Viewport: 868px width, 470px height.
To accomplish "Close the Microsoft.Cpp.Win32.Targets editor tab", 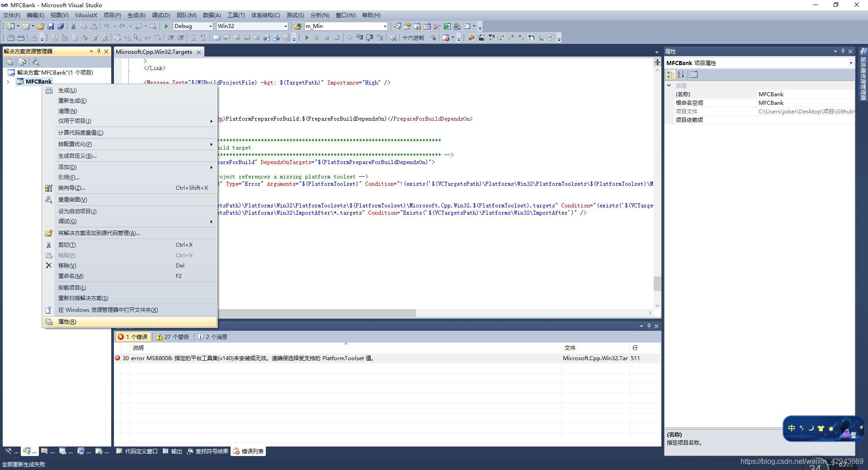I will tap(198, 52).
